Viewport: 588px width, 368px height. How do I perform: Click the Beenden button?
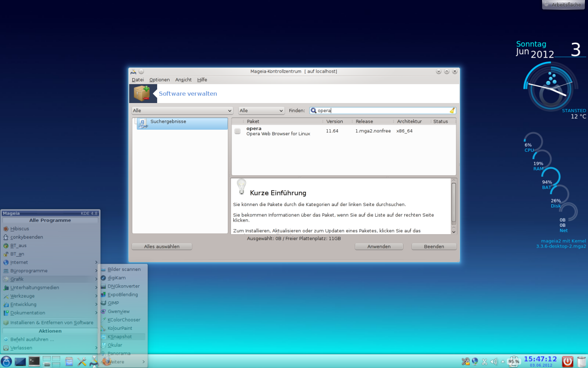tap(434, 247)
